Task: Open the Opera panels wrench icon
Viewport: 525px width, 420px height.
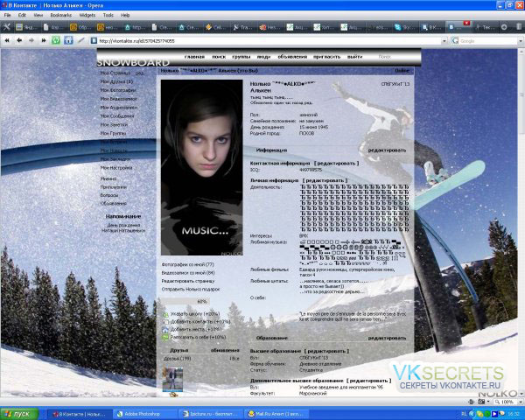Action: (7, 27)
